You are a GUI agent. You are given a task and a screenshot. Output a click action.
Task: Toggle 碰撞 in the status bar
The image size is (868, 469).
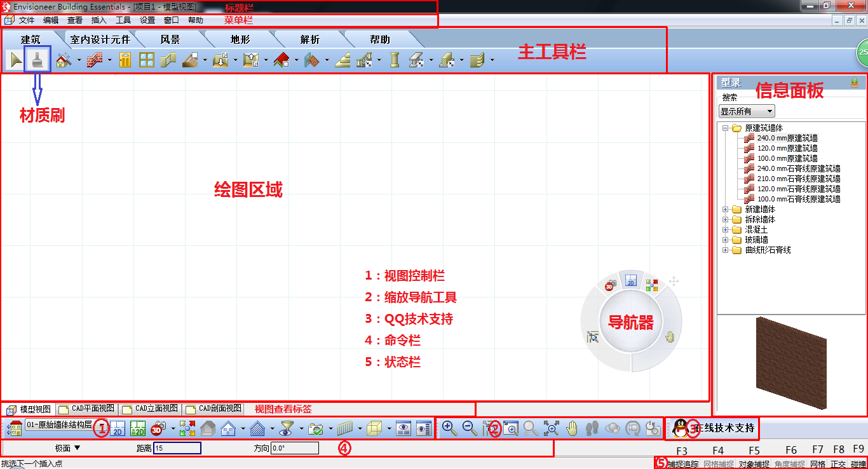(858, 464)
